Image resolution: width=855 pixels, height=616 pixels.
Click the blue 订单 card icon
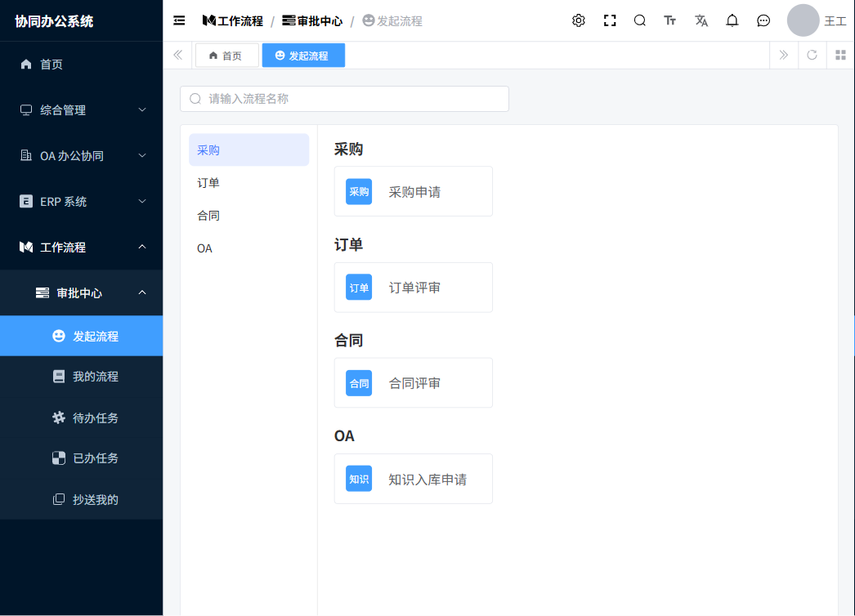pos(359,288)
